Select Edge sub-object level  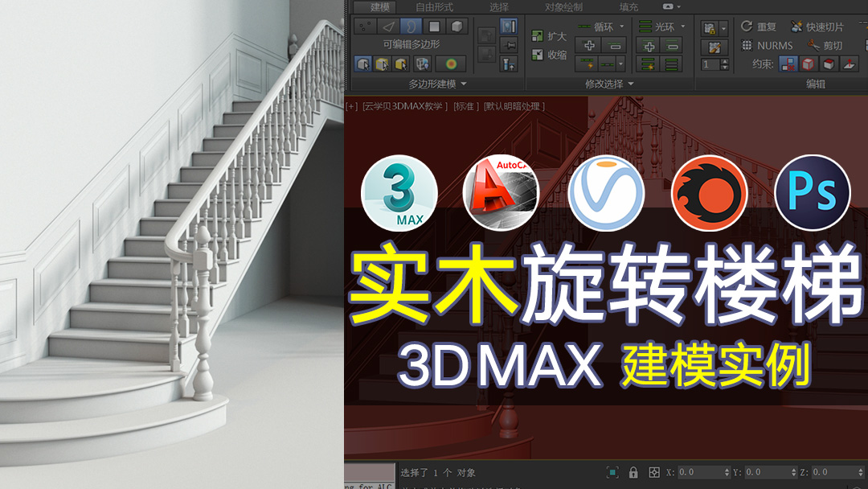(x=388, y=26)
